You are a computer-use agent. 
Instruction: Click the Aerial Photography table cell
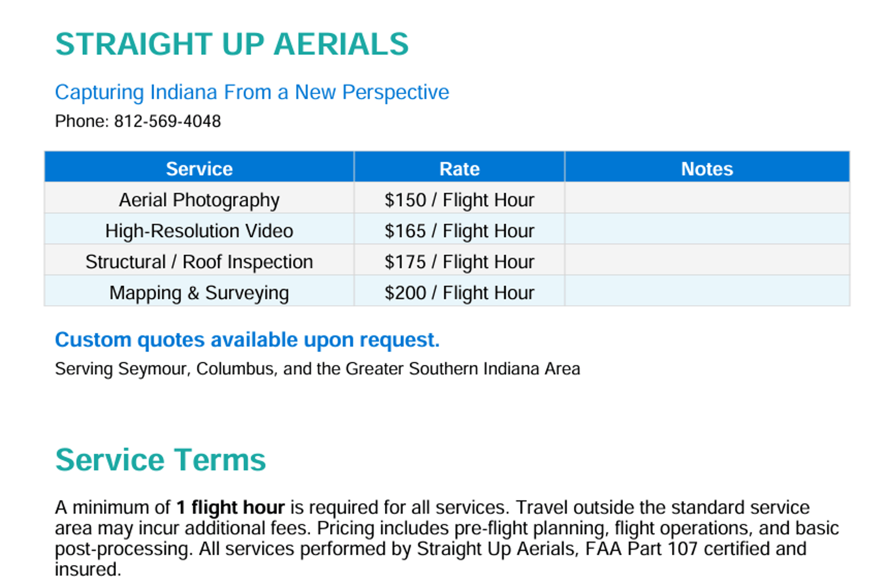pos(199,200)
